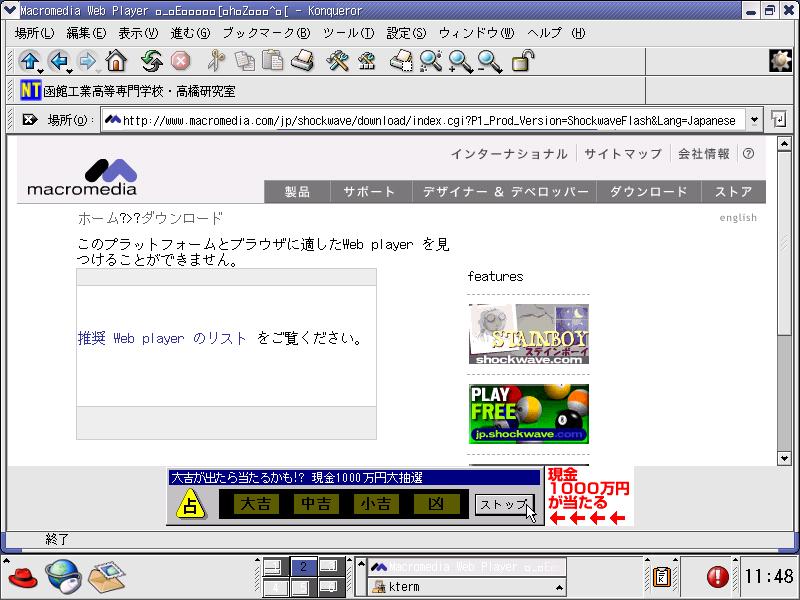This screenshot has height=600, width=800.
Task: Open the ブックマーク(B) menu
Action: coord(266,33)
